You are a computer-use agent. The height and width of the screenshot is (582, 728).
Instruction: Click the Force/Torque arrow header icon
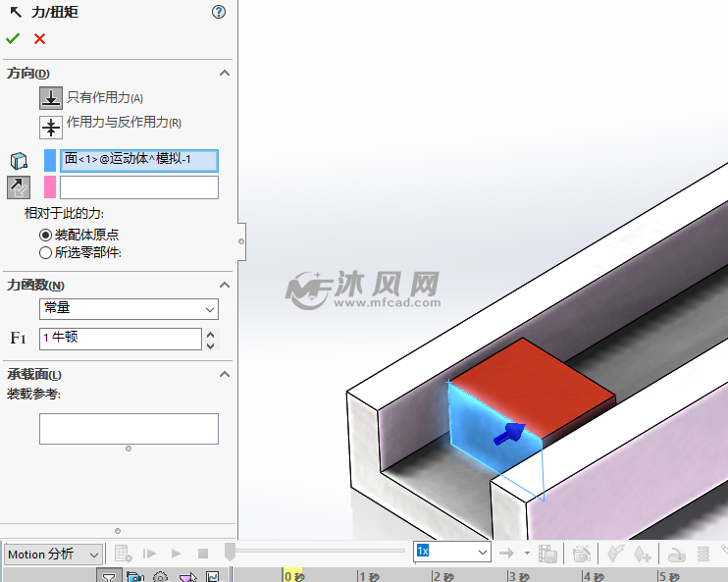click(x=16, y=12)
